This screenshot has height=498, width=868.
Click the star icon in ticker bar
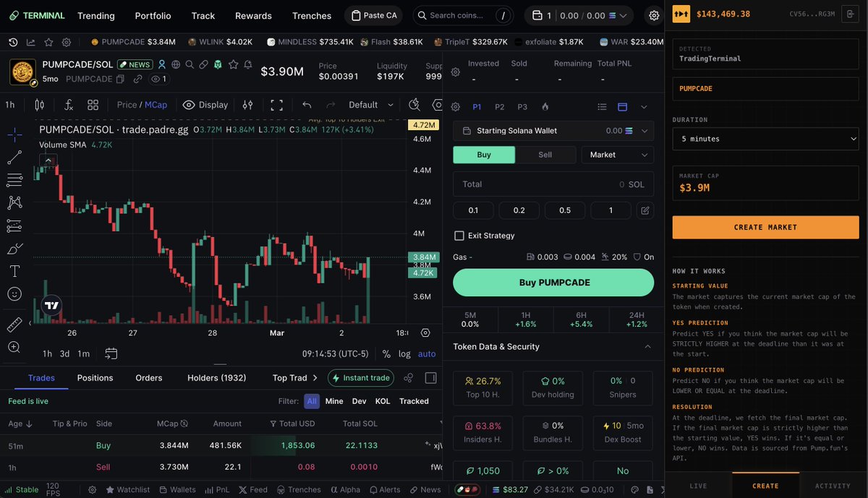[x=48, y=42]
